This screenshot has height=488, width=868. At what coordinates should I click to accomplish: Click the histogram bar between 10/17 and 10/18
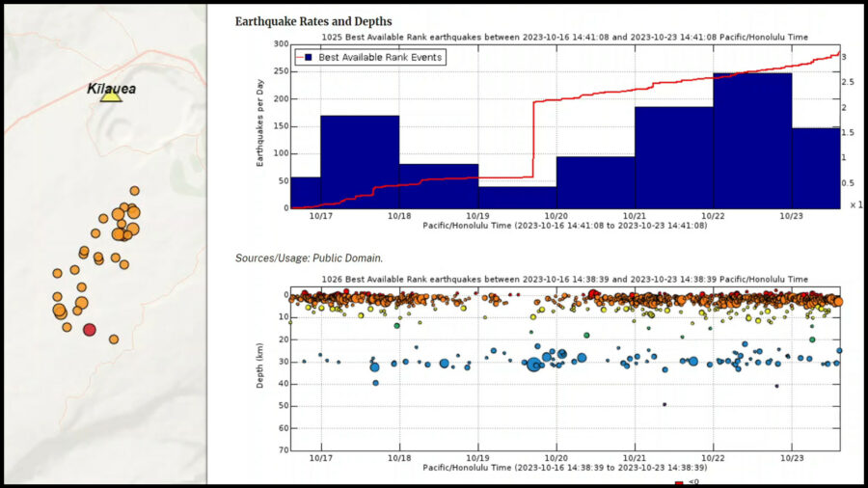coord(360,161)
